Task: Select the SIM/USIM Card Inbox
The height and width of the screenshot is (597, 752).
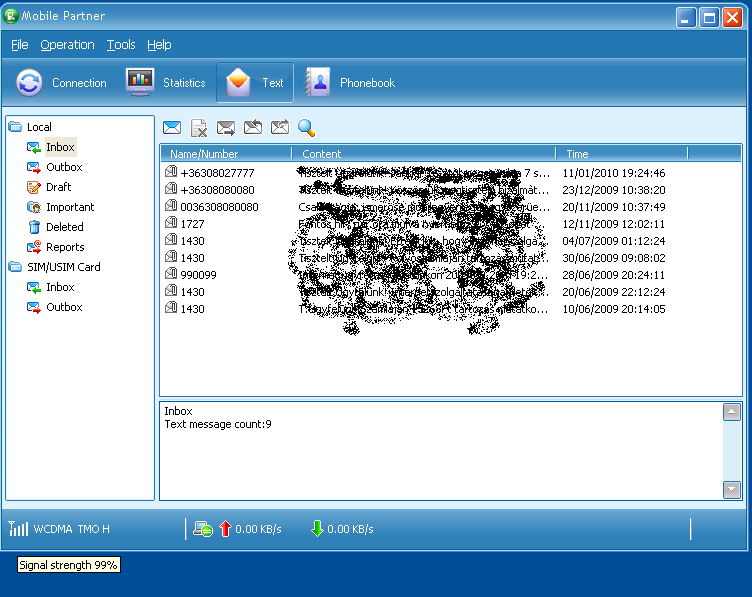Action: [x=60, y=287]
